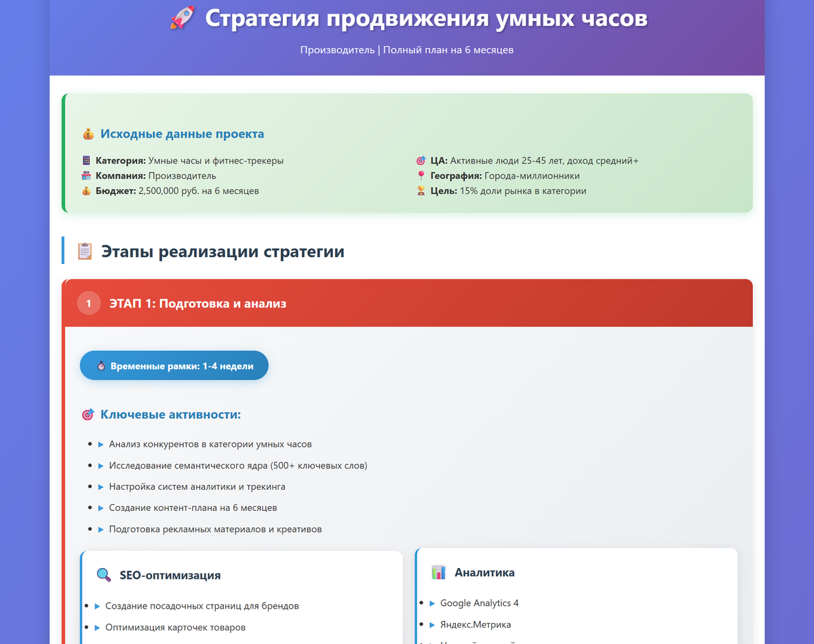
Task: Click 'Создание контент-плана на 6 месяцев'
Action: [193, 508]
